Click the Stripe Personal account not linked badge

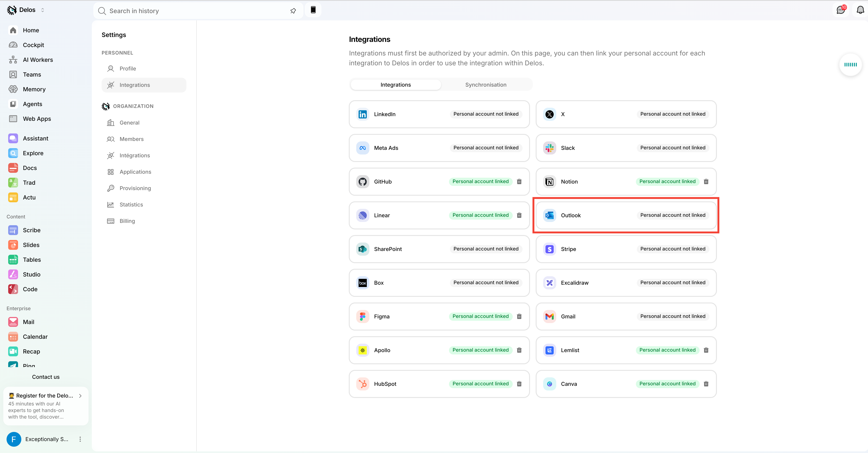(x=673, y=249)
